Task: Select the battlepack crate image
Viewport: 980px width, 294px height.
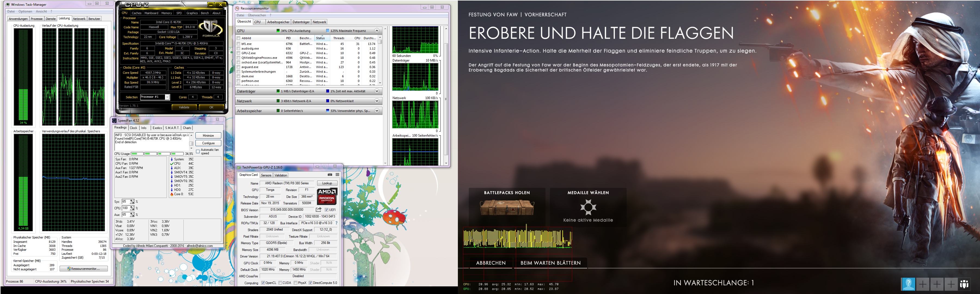Action: 507,208
